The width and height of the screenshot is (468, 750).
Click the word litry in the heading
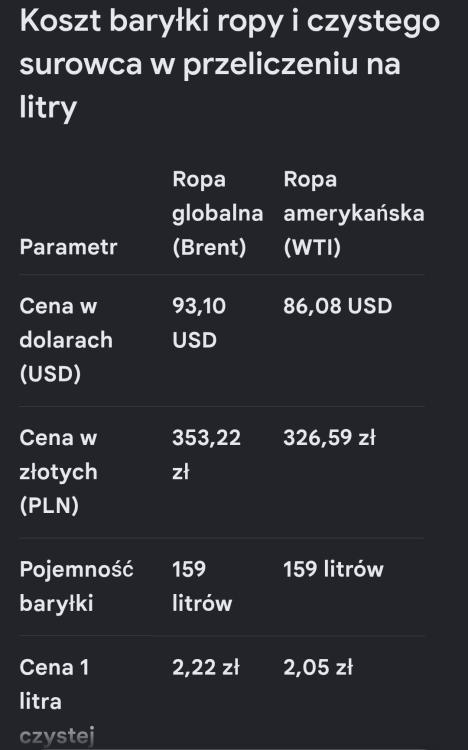click(x=48, y=108)
